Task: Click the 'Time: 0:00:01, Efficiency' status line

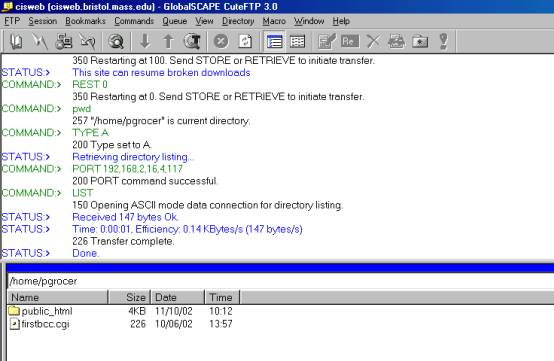Action: [x=187, y=229]
